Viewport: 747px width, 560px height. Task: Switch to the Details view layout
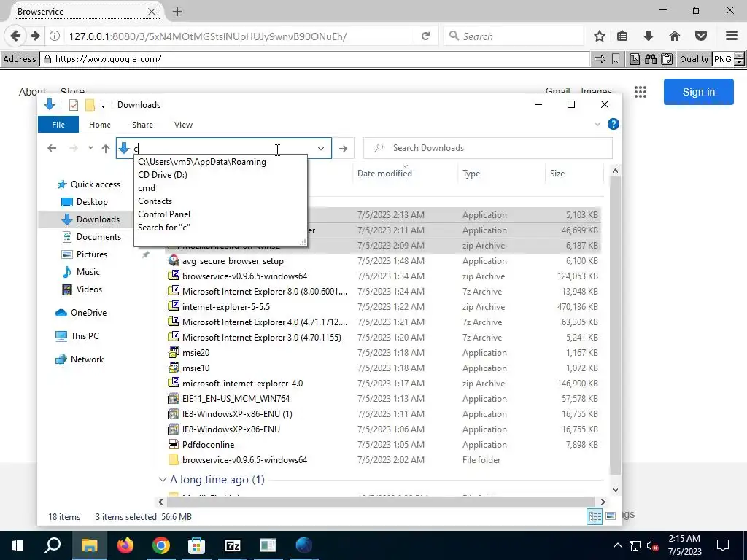click(x=595, y=516)
